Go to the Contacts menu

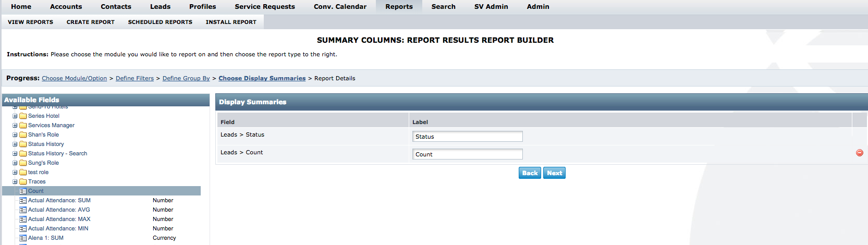(116, 7)
